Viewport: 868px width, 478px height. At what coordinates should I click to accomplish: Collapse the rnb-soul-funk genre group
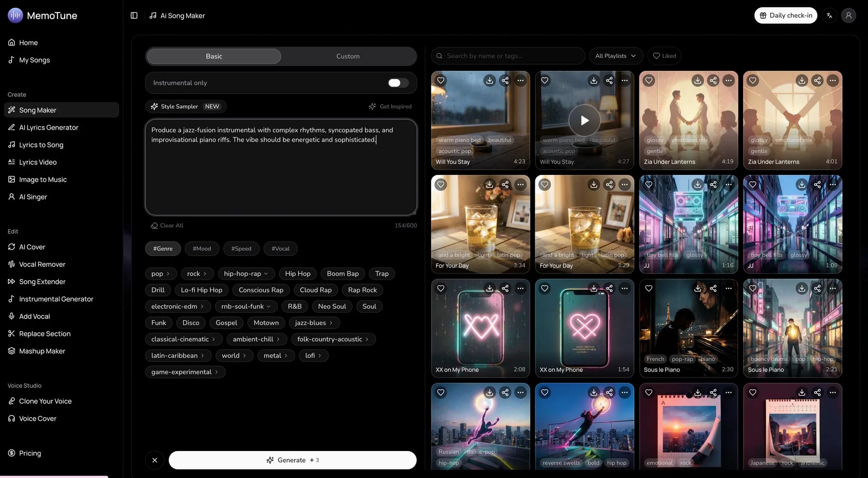pos(246,306)
